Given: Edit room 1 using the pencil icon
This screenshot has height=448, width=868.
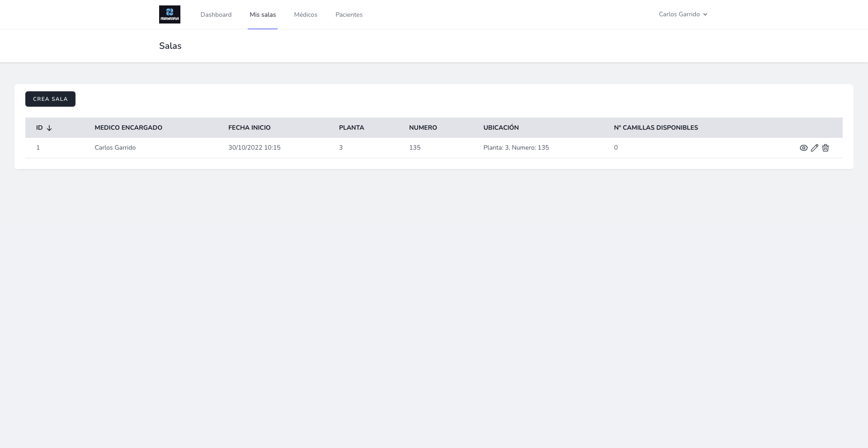Looking at the screenshot, I should [814, 148].
